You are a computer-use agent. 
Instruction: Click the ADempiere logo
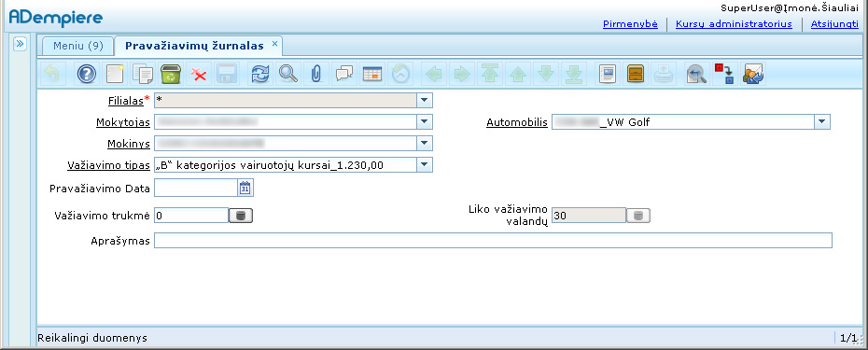tap(56, 17)
